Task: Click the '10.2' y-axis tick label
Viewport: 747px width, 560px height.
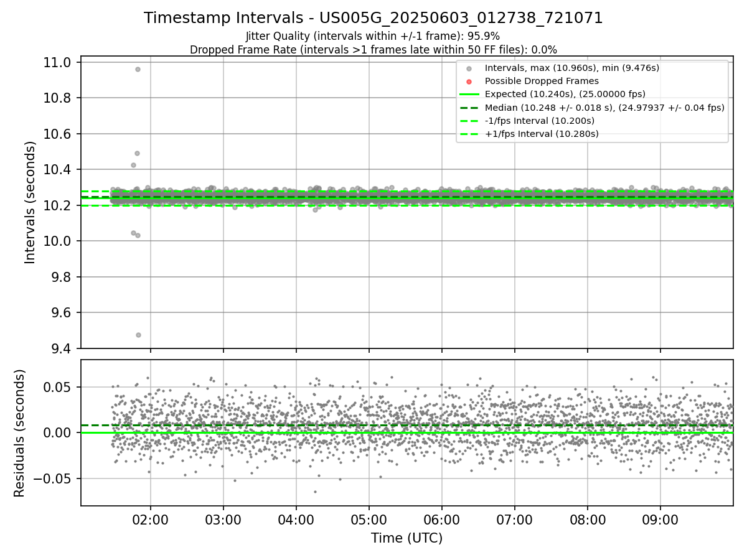Action: [x=58, y=205]
